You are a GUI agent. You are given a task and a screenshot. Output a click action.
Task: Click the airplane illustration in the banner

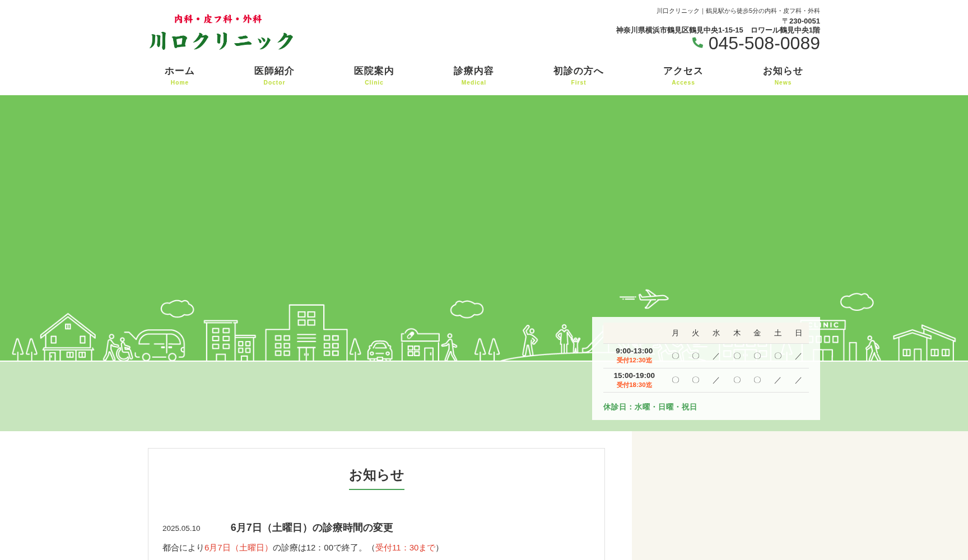645,298
